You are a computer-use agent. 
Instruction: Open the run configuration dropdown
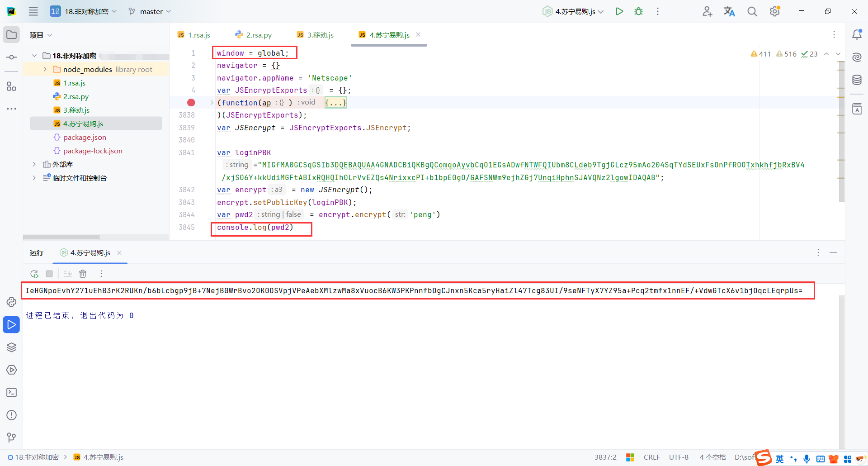coord(573,11)
